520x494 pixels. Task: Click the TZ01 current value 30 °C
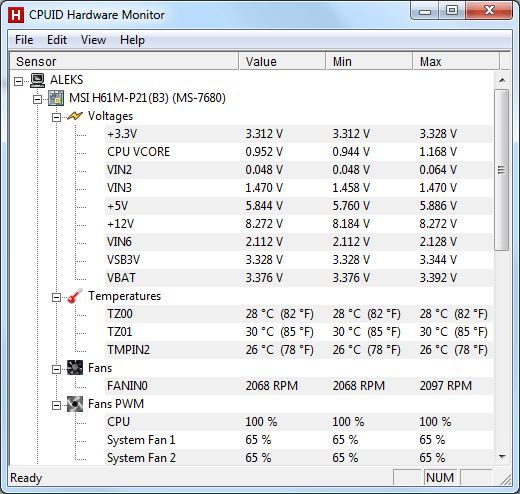[279, 332]
